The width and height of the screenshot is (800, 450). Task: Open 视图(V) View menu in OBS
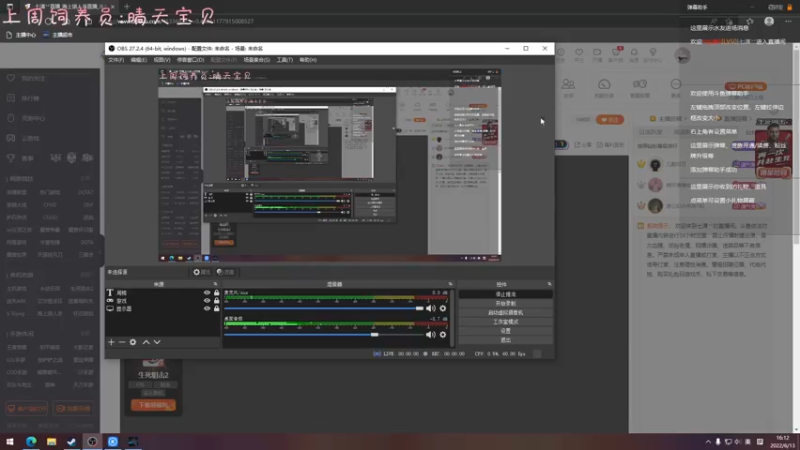point(162,60)
